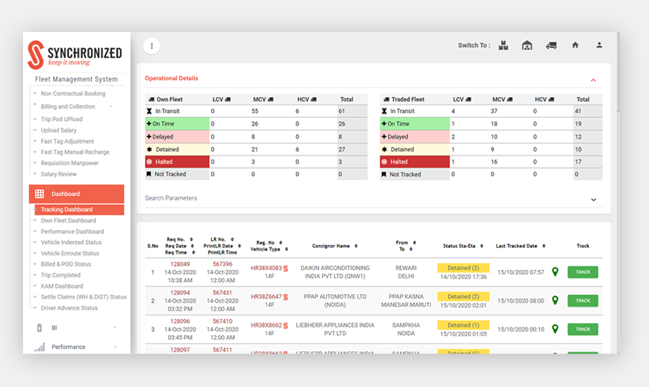This screenshot has width=649, height=387.
Task: Click Detained (2) status for 128049
Action: tap(463, 268)
